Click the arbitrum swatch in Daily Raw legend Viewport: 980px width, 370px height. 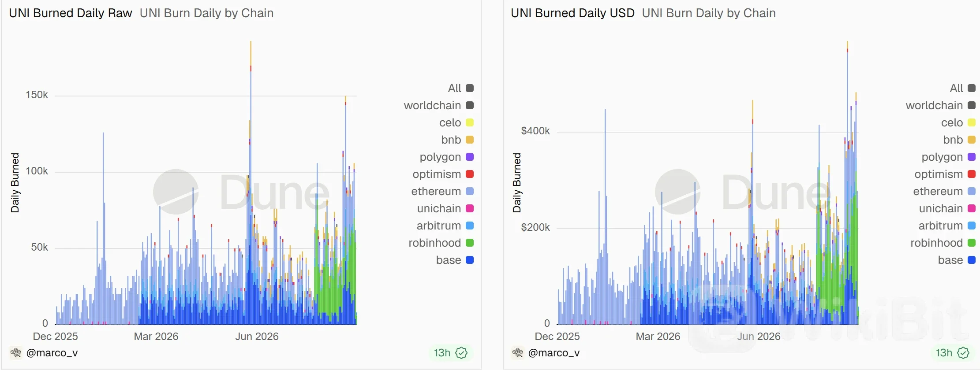[470, 226]
